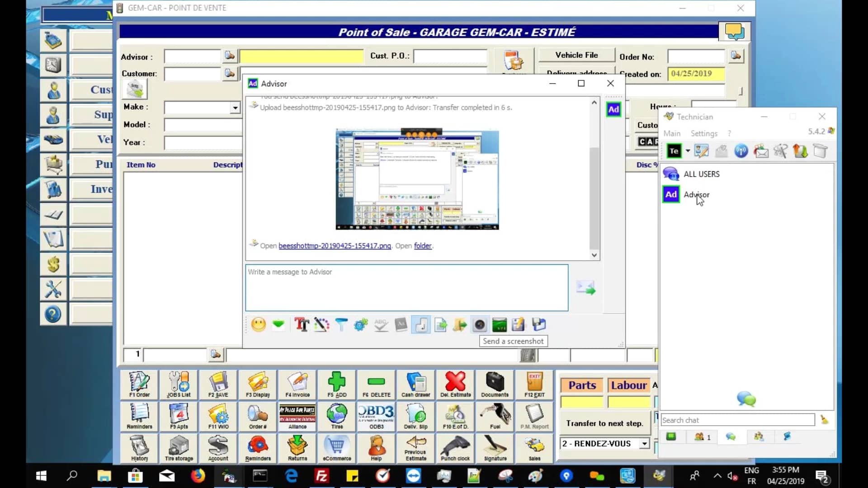Click the Send a screenshot icon in chat

479,324
